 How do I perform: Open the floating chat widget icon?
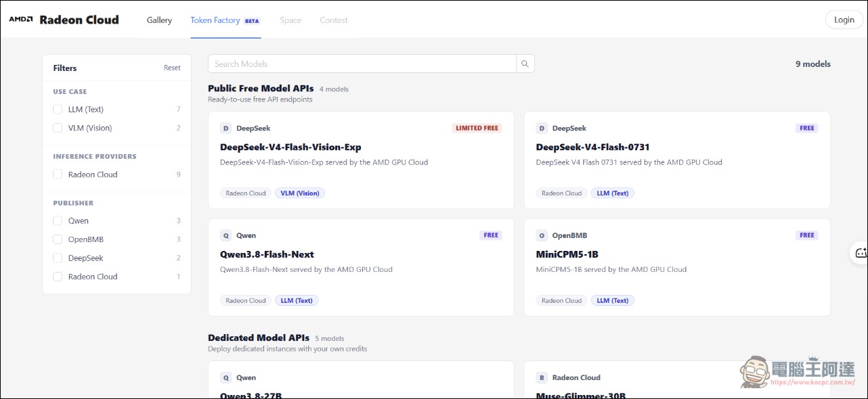click(861, 253)
